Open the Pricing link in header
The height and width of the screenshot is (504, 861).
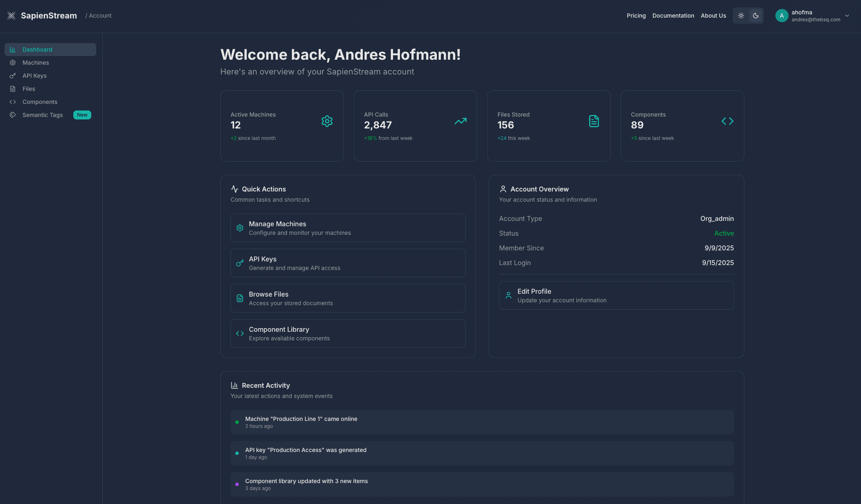point(636,16)
